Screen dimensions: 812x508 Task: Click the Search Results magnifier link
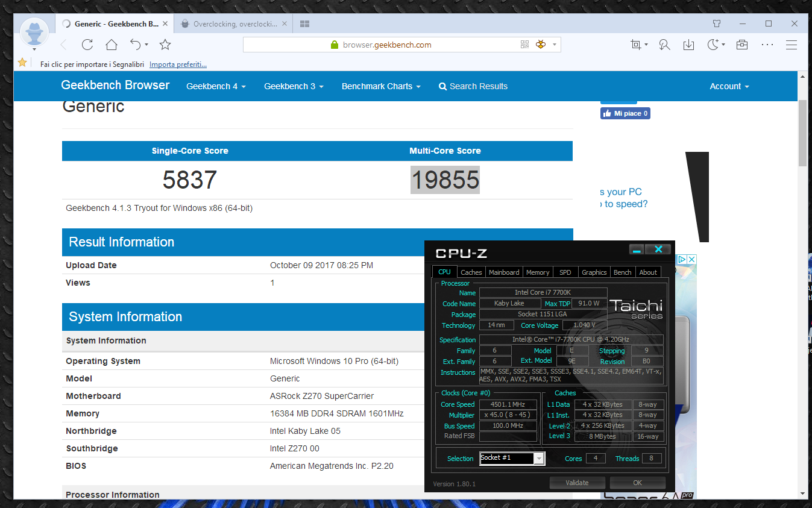pos(473,86)
